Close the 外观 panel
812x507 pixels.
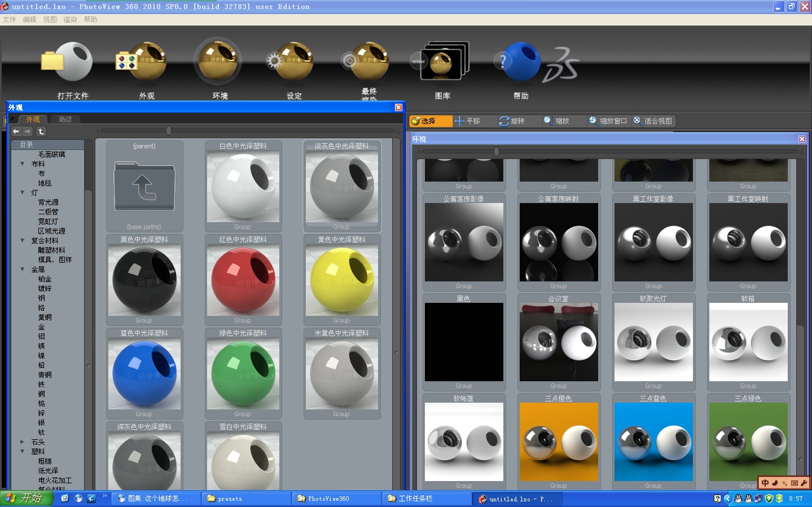[x=398, y=107]
